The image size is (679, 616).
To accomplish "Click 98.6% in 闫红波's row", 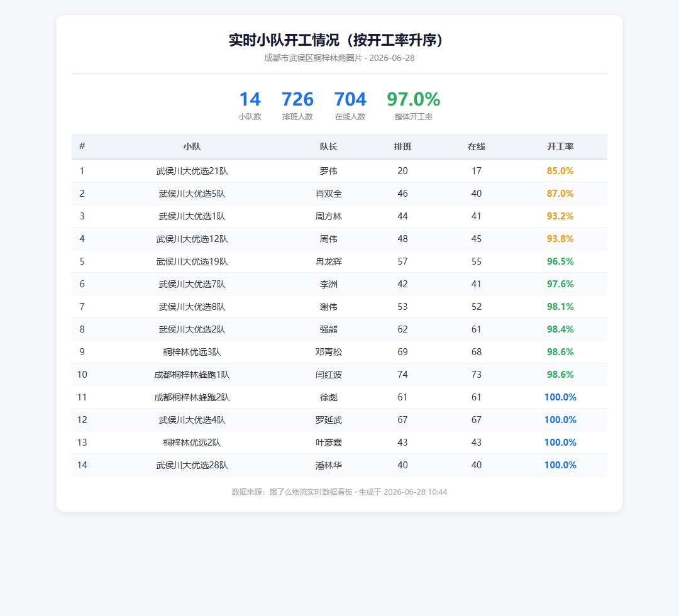I will click(560, 375).
